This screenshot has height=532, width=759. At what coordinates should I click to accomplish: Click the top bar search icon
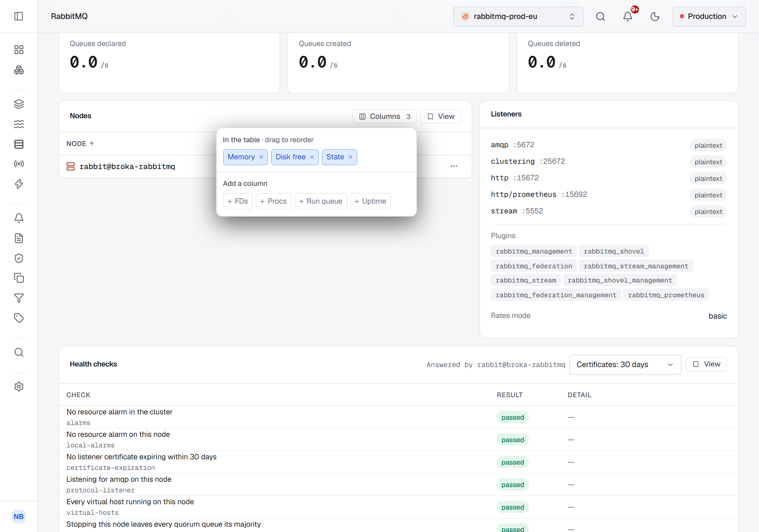[x=600, y=16]
